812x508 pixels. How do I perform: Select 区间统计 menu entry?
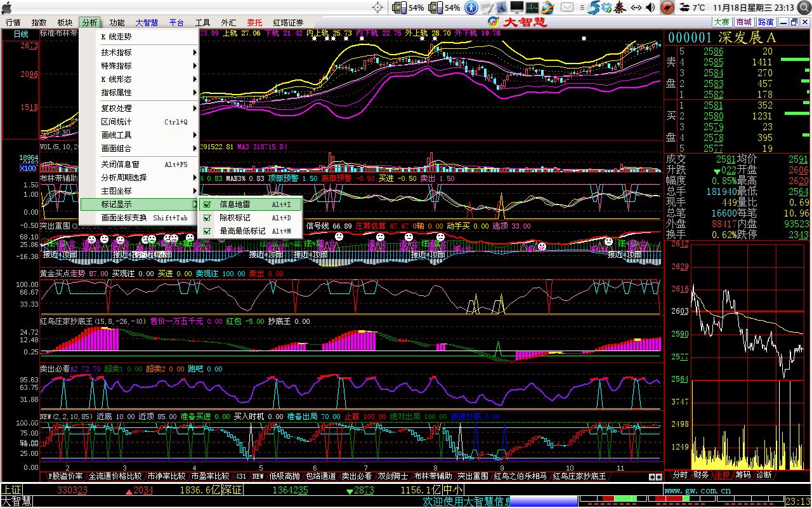[x=140, y=122]
